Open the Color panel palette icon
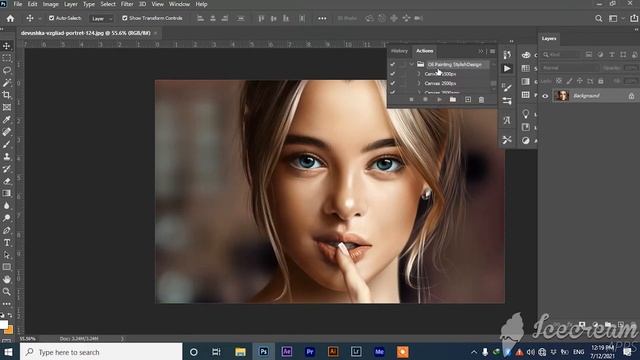This screenshot has width=640, height=360. tap(526, 55)
